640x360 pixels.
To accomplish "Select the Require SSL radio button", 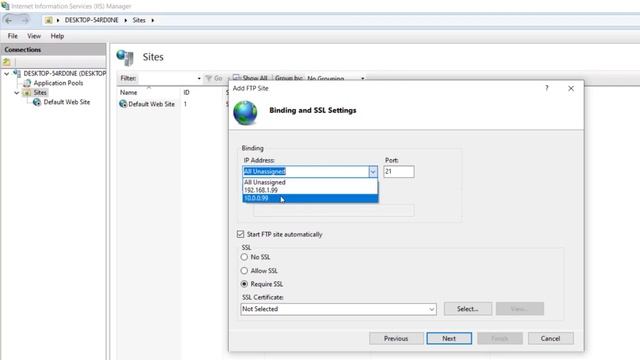I will (244, 284).
